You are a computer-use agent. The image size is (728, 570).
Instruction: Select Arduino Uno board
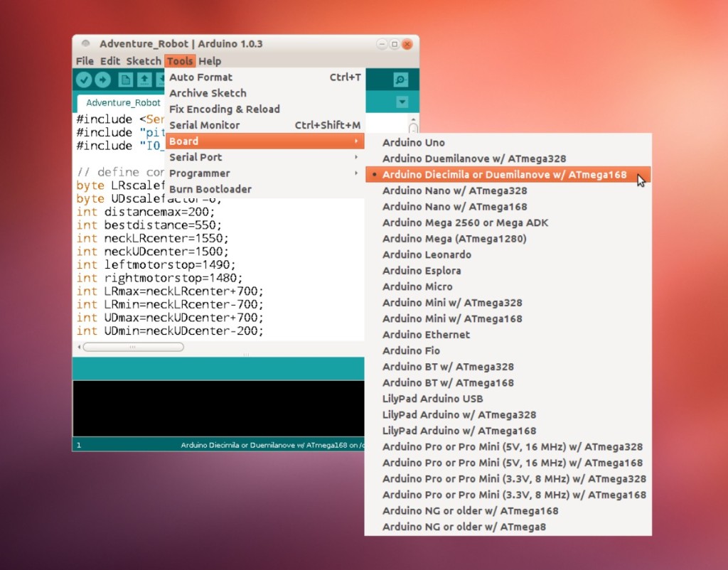coord(508,142)
